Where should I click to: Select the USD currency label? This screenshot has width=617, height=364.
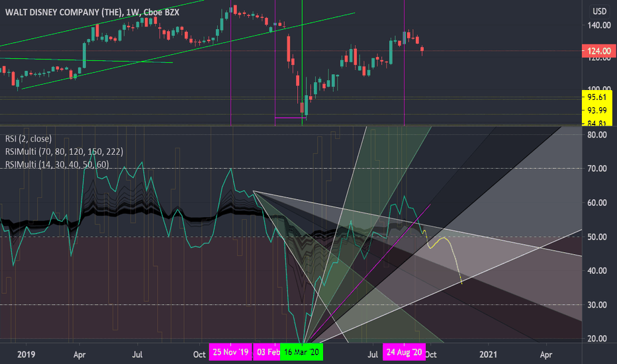[x=599, y=11]
